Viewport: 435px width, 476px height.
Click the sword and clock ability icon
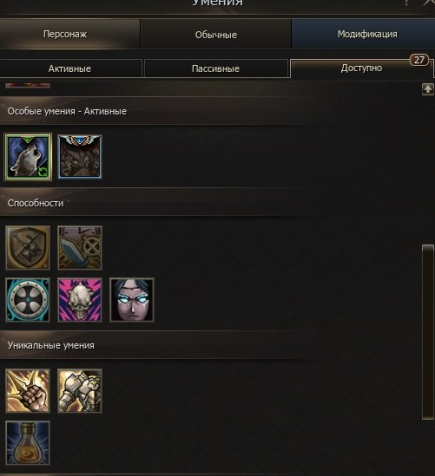point(80,248)
